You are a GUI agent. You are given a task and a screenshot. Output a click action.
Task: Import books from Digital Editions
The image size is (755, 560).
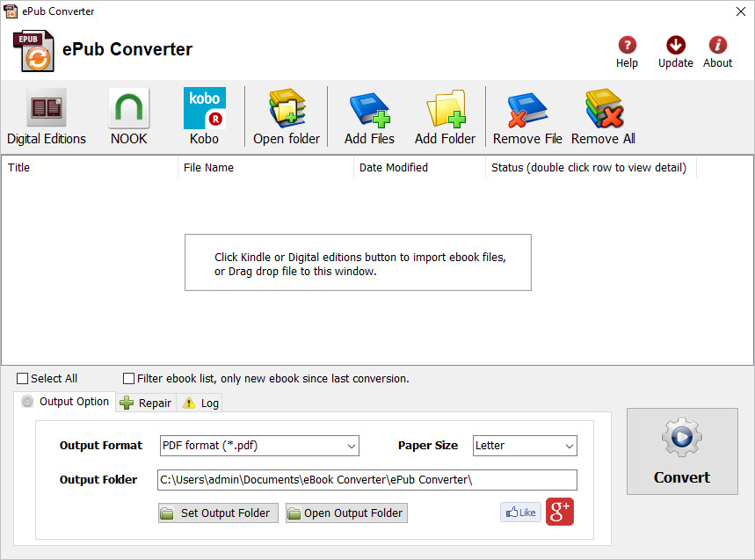coord(47,116)
